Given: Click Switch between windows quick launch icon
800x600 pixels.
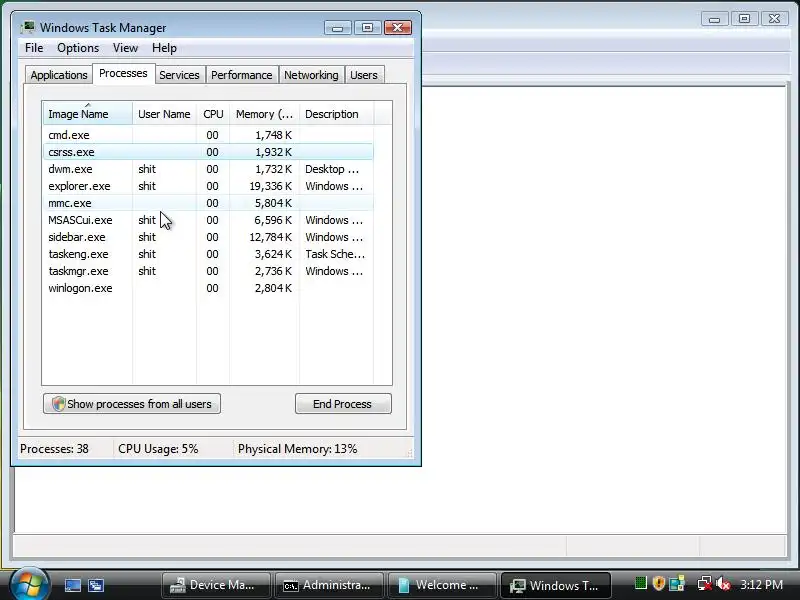Looking at the screenshot, I should (x=96, y=585).
